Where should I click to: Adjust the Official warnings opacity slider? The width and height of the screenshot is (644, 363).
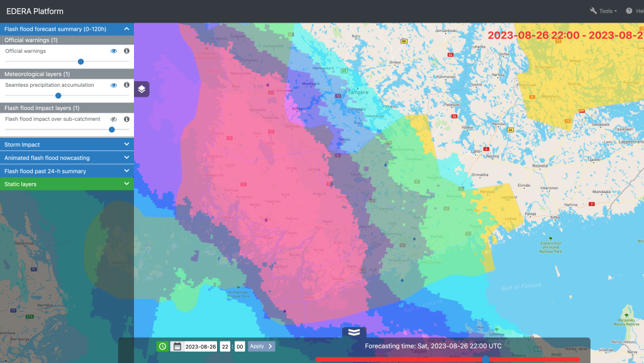point(81,62)
